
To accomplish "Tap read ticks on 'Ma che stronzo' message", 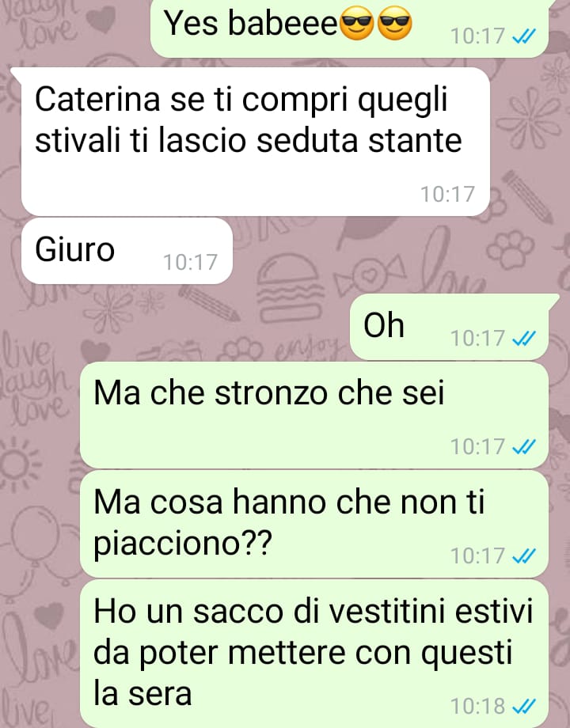I will tap(523, 446).
